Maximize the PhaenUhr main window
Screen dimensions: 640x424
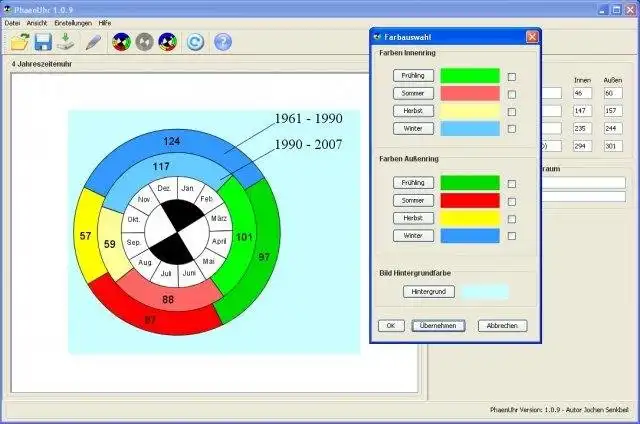click(617, 10)
